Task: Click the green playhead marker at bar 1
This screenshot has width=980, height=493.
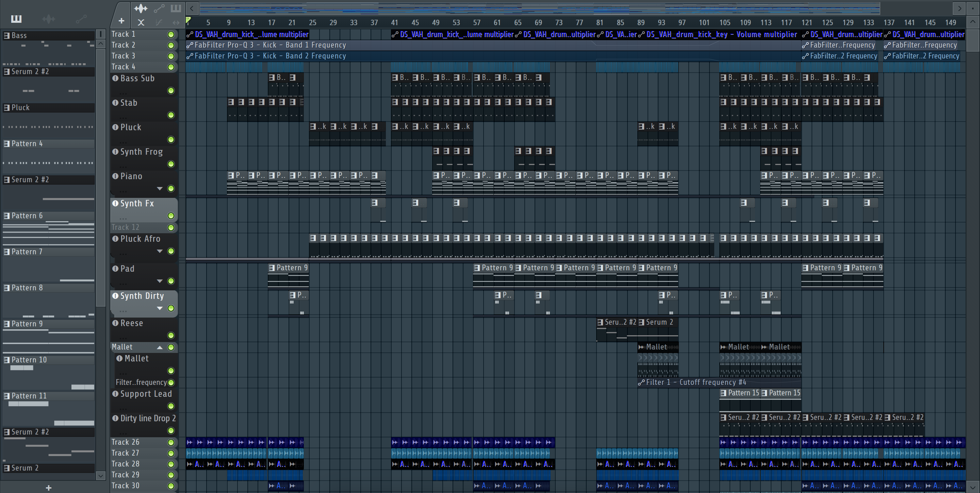Action: click(x=188, y=20)
